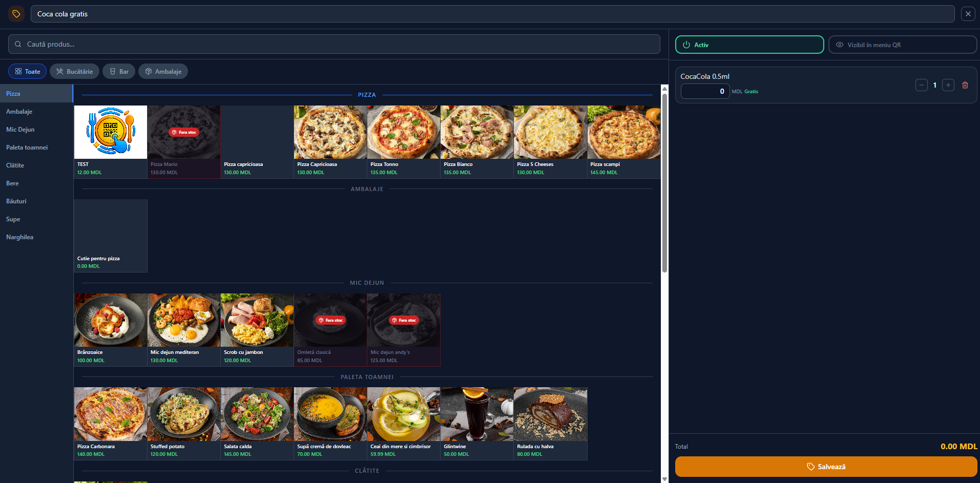Select the Toate filter chip
Screen dimensions: 980x483
click(x=27, y=71)
